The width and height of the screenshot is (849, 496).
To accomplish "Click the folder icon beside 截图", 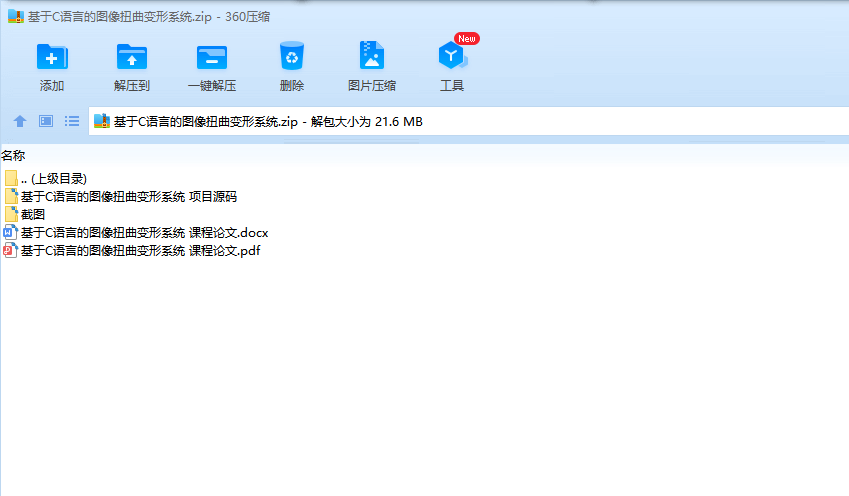I will [11, 214].
